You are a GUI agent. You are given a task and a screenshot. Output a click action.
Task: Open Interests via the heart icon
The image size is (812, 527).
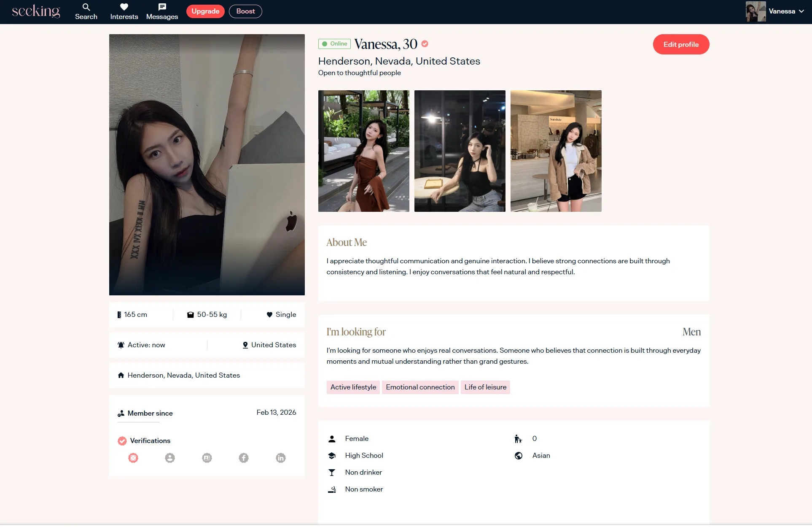click(124, 7)
